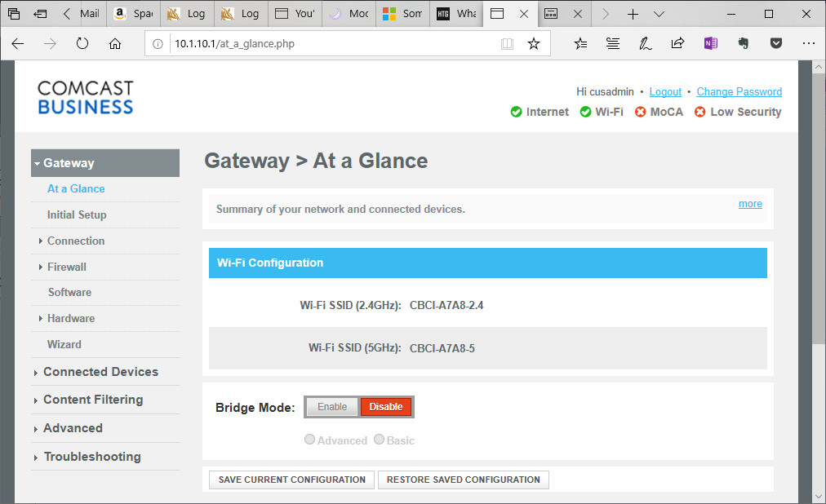Open the tab actions menu icon
The height and width of the screenshot is (504, 826).
pyautogui.click(x=14, y=14)
